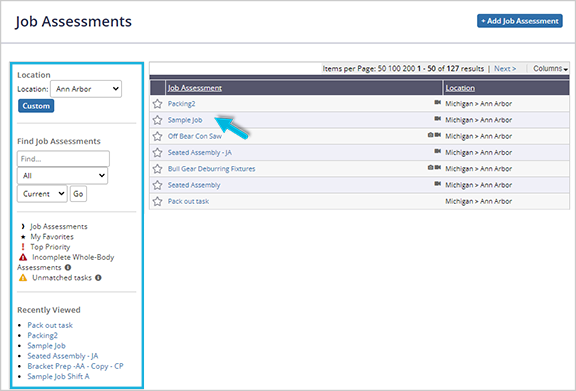The width and height of the screenshot is (576, 391).
Task: Mark Seated Assembly - JA as favorite
Action: [x=157, y=153]
